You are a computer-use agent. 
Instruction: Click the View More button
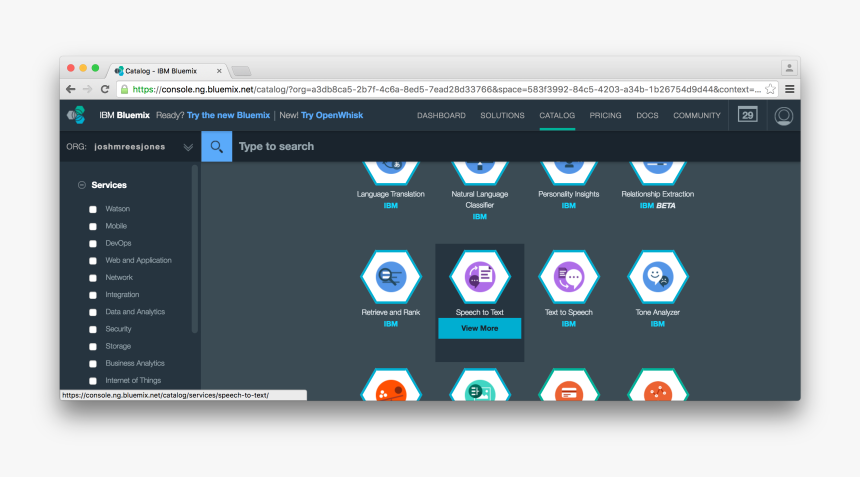pyautogui.click(x=480, y=328)
